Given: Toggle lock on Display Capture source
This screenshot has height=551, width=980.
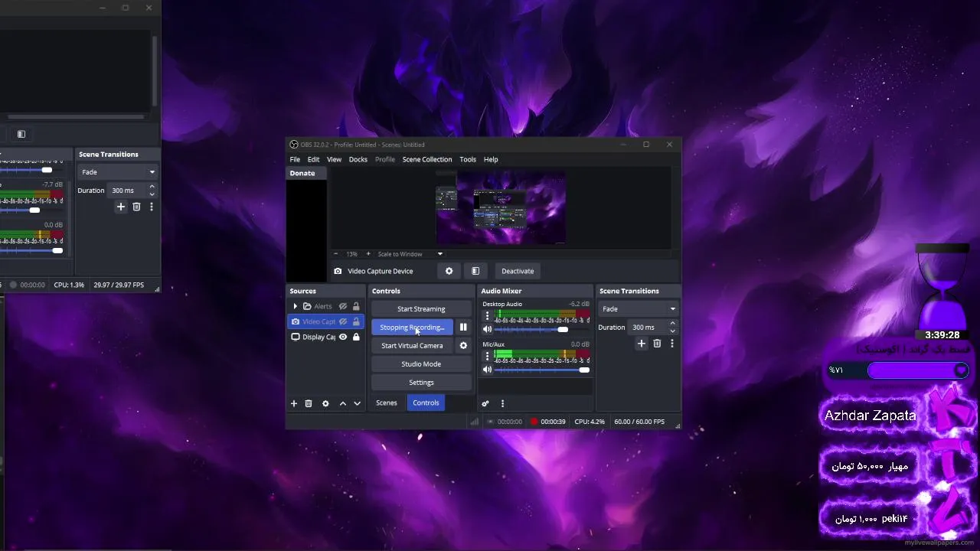Looking at the screenshot, I should [x=356, y=337].
